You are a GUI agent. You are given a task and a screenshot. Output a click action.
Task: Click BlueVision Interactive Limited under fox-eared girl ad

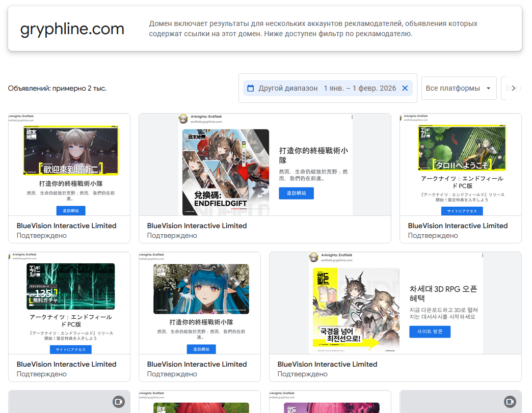[x=66, y=226]
